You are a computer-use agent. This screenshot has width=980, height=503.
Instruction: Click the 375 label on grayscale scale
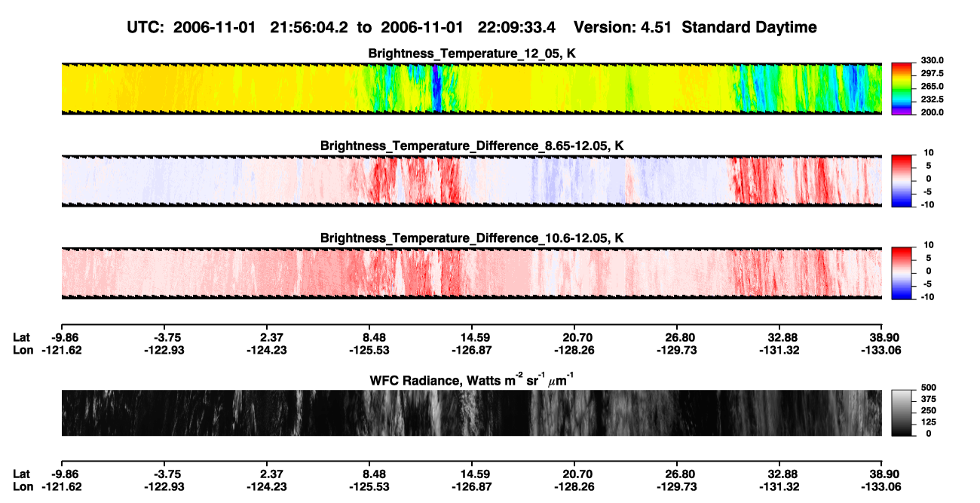tap(929, 399)
